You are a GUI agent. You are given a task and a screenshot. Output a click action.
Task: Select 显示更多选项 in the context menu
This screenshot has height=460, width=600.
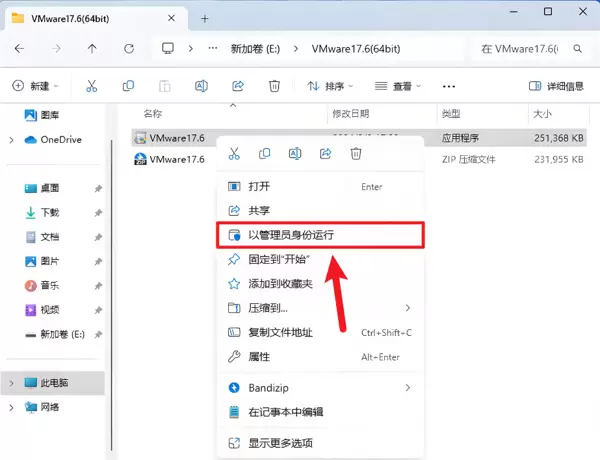pos(280,442)
